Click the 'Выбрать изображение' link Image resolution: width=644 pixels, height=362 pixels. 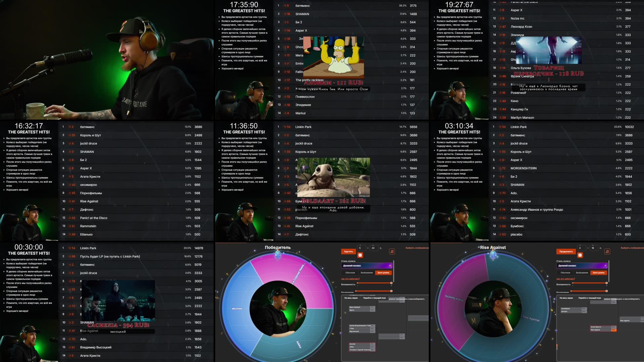coord(416,248)
